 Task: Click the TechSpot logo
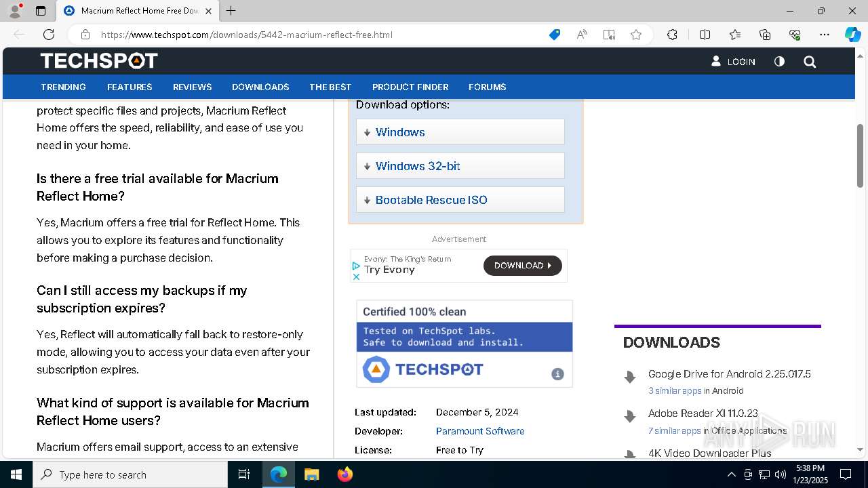click(x=99, y=61)
